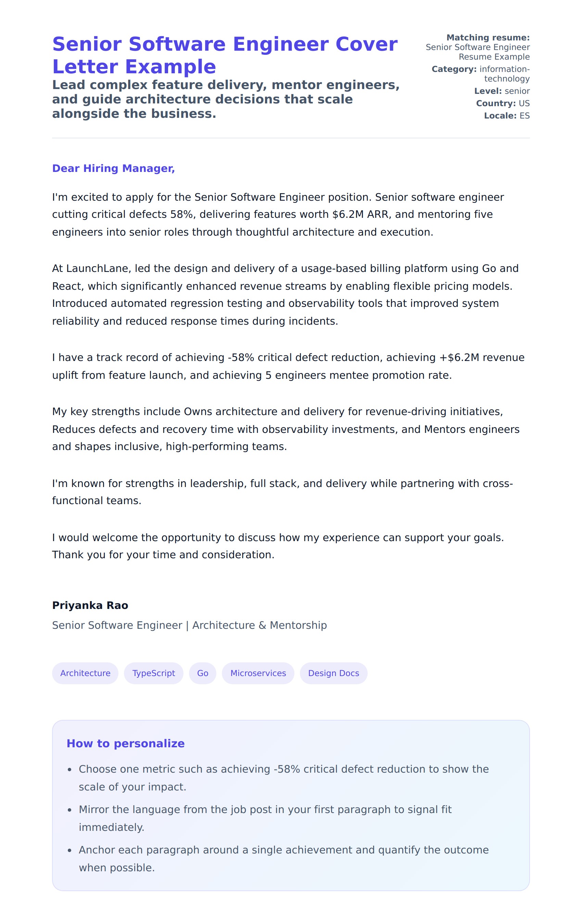Click the Architecture skill tag
This screenshot has height=924, width=582.
coord(85,673)
